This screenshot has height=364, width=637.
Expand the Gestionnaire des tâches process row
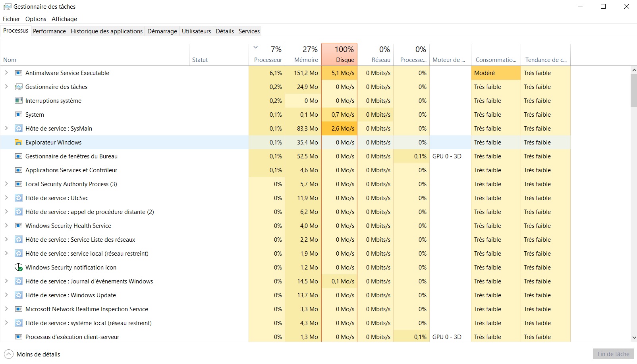tap(6, 87)
